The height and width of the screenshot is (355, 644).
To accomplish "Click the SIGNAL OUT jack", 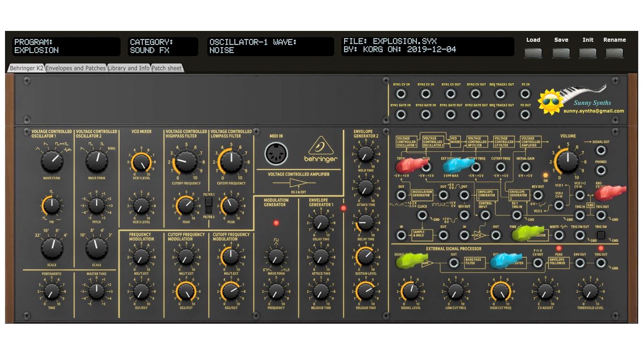I will pyautogui.click(x=601, y=150).
